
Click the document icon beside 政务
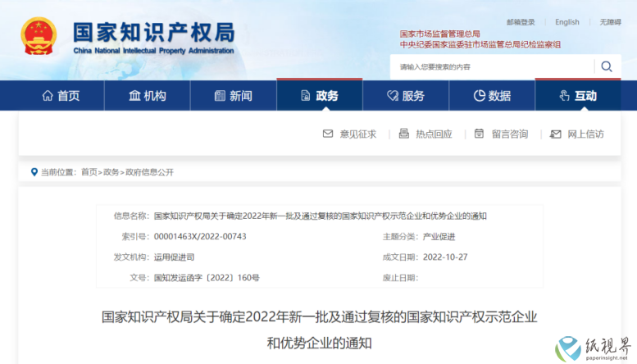306,96
